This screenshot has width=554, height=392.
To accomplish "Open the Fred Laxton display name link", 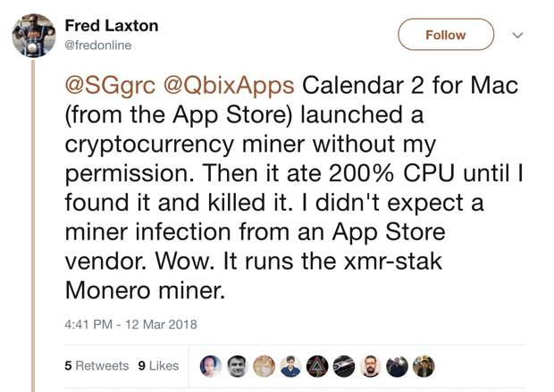I will pyautogui.click(x=113, y=27).
